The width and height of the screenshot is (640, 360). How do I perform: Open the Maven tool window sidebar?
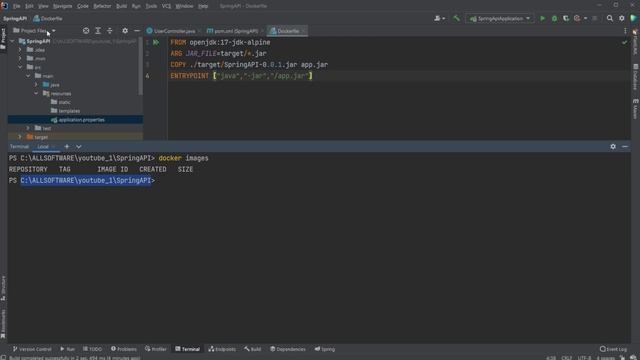636,109
